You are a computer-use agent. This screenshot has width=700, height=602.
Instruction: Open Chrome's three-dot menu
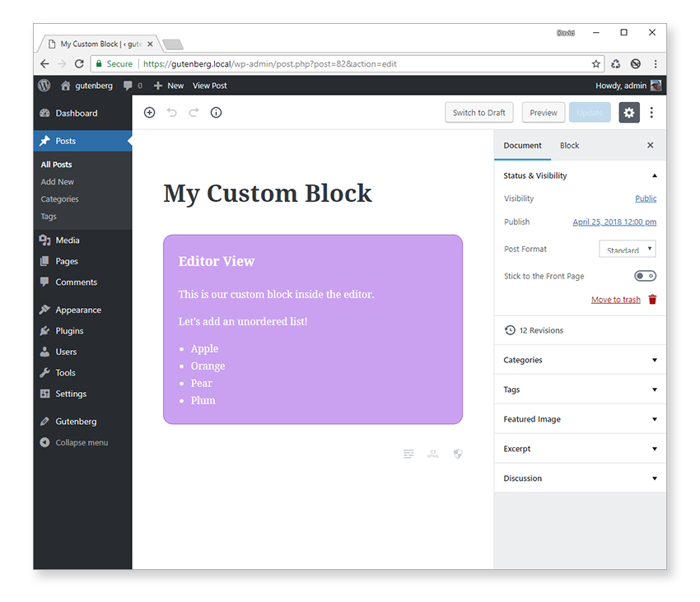(656, 64)
